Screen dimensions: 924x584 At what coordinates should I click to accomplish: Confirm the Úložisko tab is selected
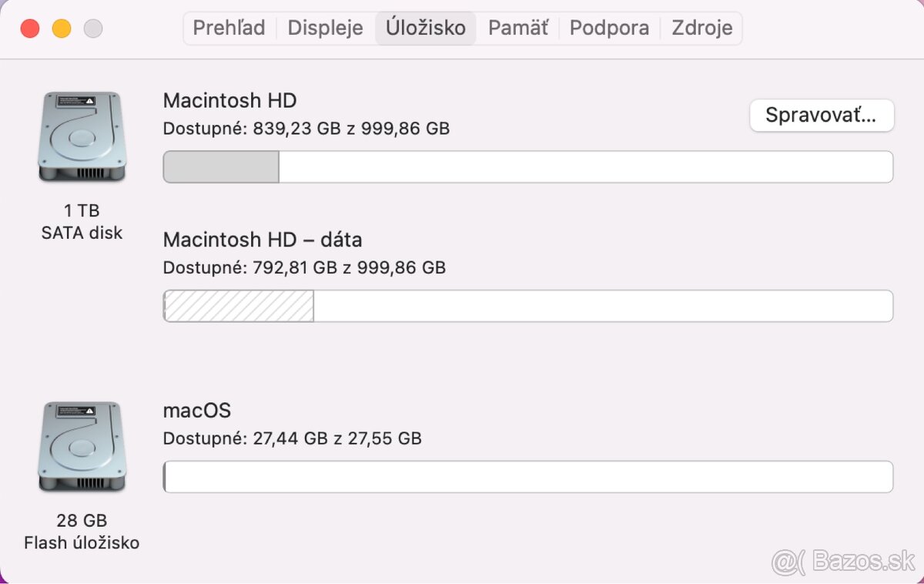(x=425, y=28)
